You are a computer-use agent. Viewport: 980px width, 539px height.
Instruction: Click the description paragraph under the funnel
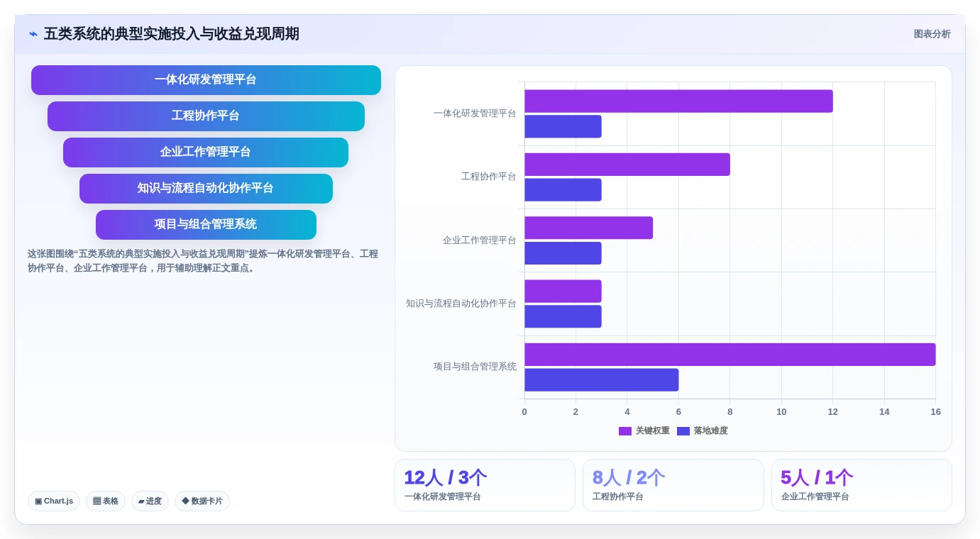click(203, 261)
